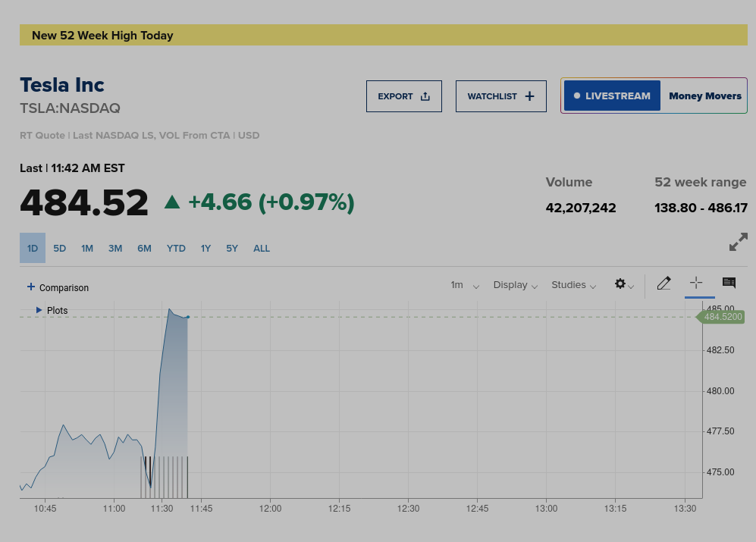This screenshot has width=756, height=542.
Task: Choose the YTD range tab
Action: [176, 249]
